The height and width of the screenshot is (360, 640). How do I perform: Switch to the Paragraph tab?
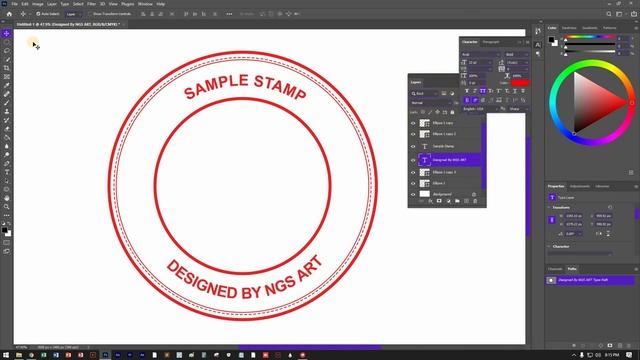491,42
